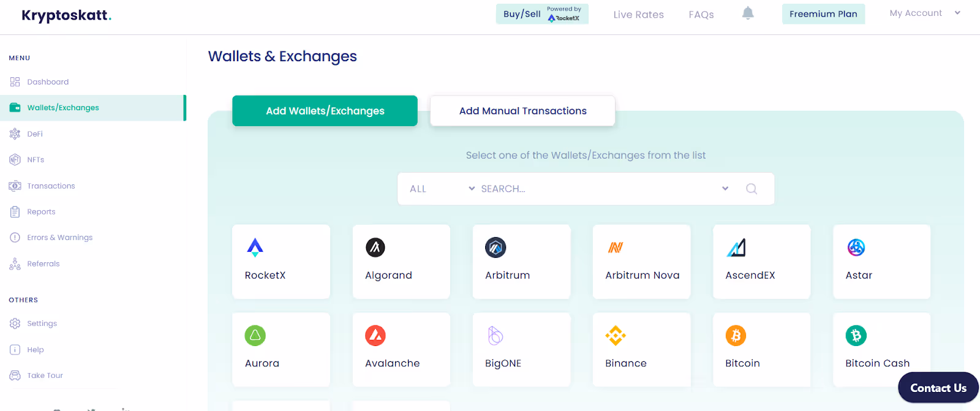This screenshot has height=411, width=980.
Task: Select the Arbitrum Nova card name
Action: click(x=643, y=276)
